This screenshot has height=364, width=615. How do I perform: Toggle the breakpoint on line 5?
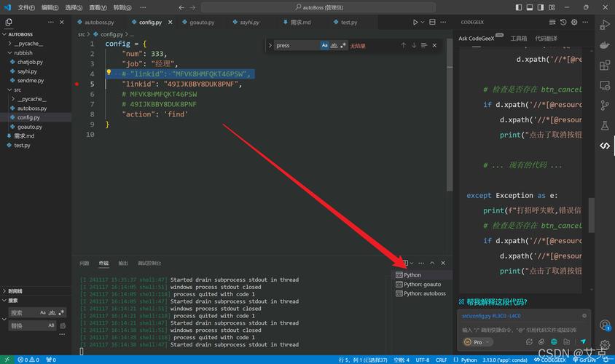coord(77,84)
